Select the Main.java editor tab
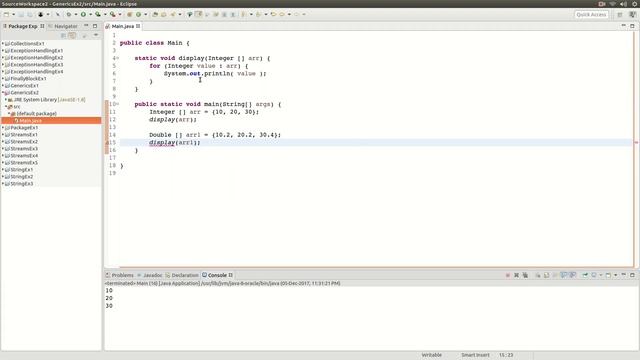 pos(122,26)
